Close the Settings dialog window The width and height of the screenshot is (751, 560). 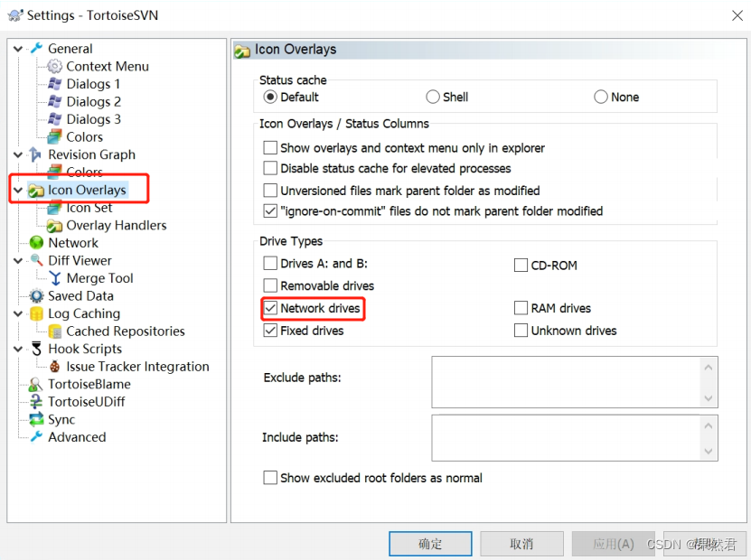(737, 15)
